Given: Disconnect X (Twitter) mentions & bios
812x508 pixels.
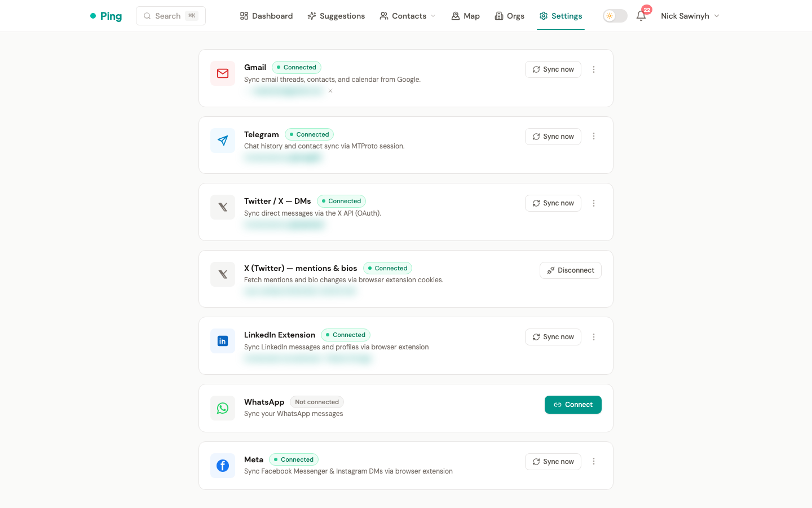Looking at the screenshot, I should click(571, 270).
